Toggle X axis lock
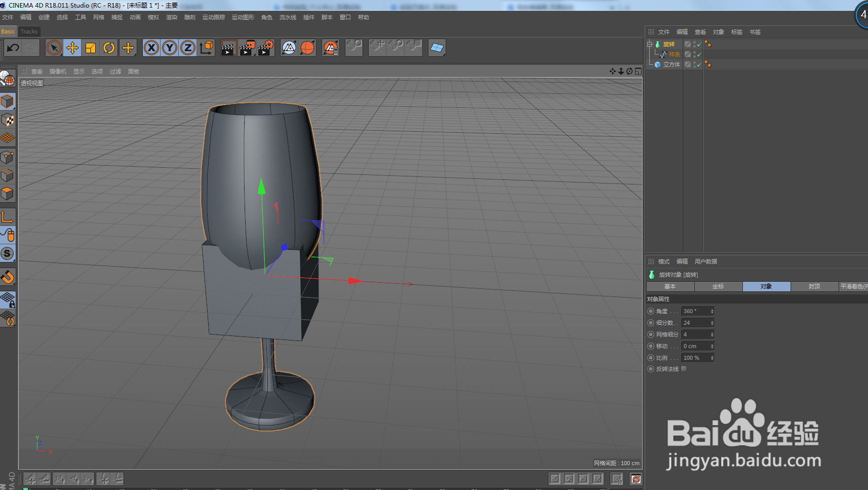The width and height of the screenshot is (868, 490). [x=151, y=48]
